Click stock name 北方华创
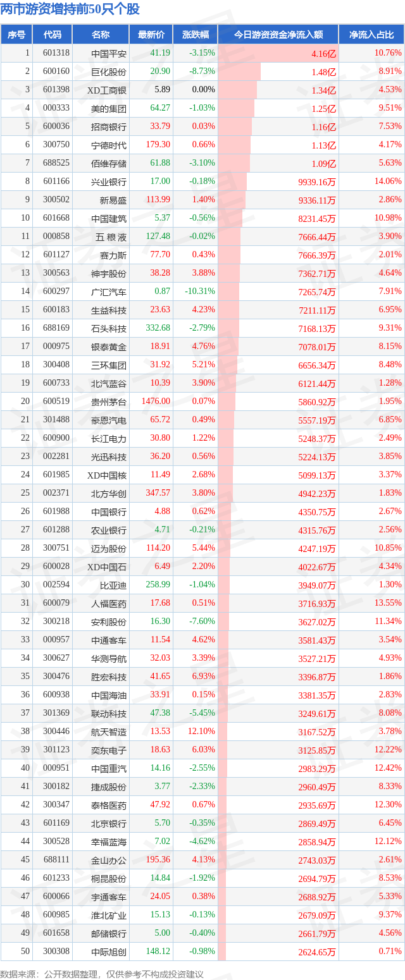The width and height of the screenshot is (405, 980). click(109, 494)
